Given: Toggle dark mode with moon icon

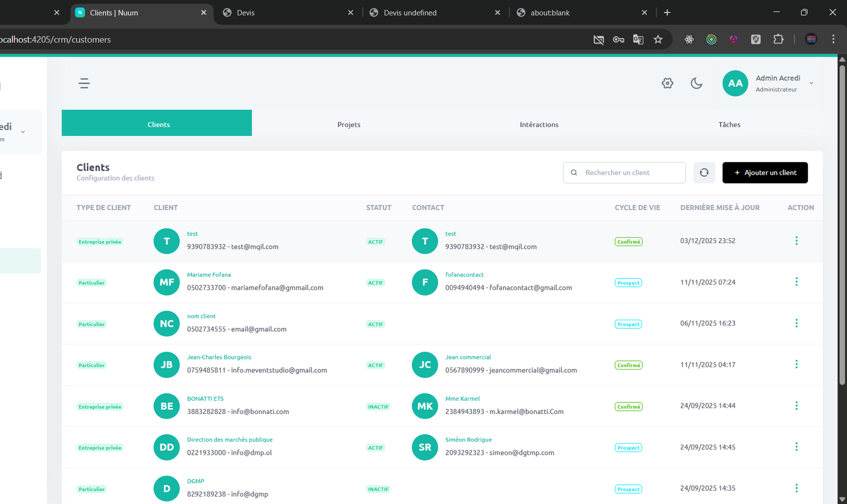Looking at the screenshot, I should point(696,83).
